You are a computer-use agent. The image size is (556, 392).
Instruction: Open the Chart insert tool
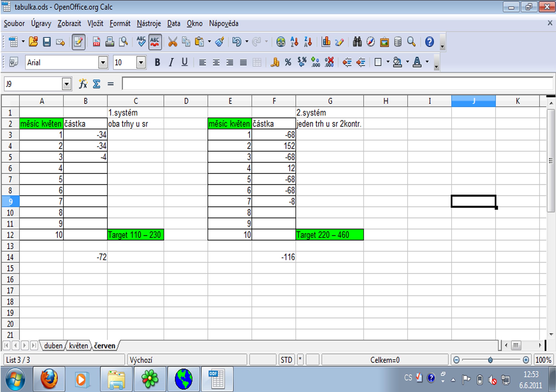coord(326,42)
